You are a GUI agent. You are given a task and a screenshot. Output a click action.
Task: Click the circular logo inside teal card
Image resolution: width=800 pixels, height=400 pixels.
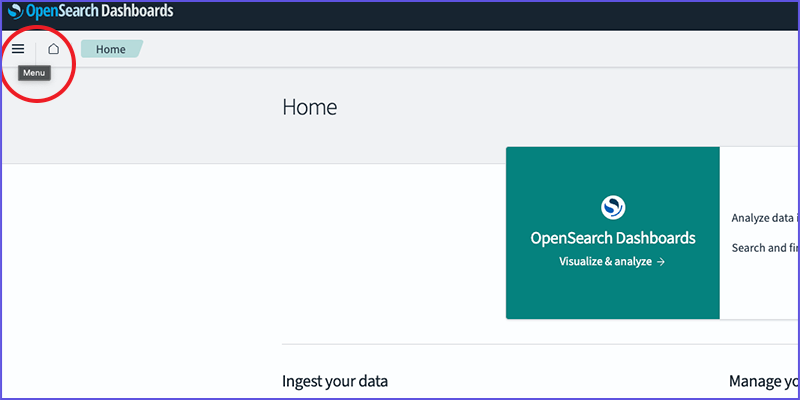pos(613,207)
